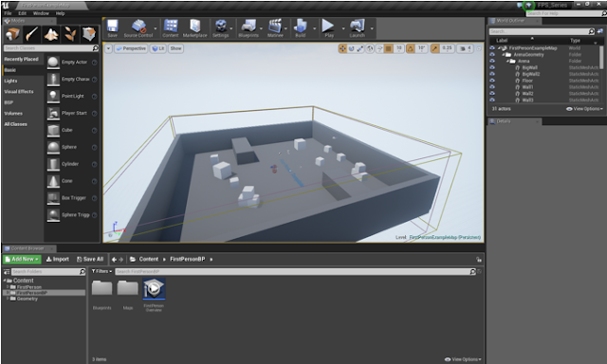Open the Settings toolbar icon
Screen dimensions: 607x364
click(x=221, y=28)
